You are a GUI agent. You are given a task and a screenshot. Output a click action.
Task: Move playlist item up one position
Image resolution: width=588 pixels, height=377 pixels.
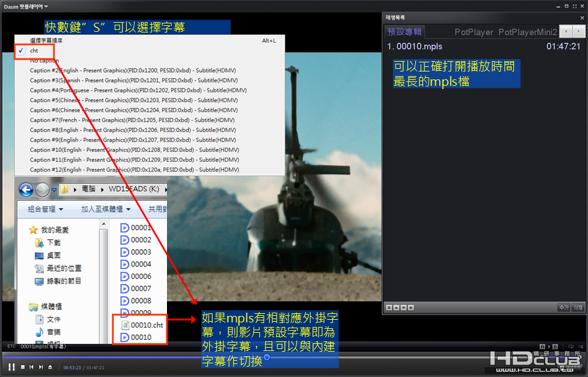[x=396, y=307]
